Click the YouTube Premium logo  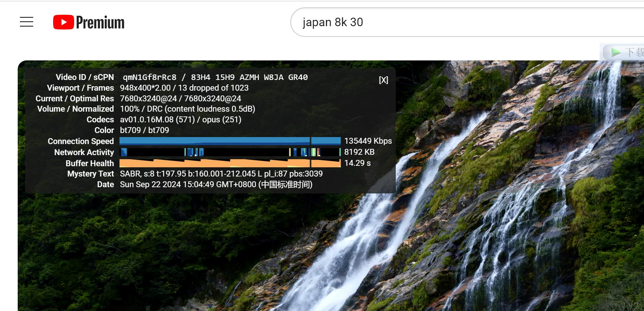coord(89,22)
